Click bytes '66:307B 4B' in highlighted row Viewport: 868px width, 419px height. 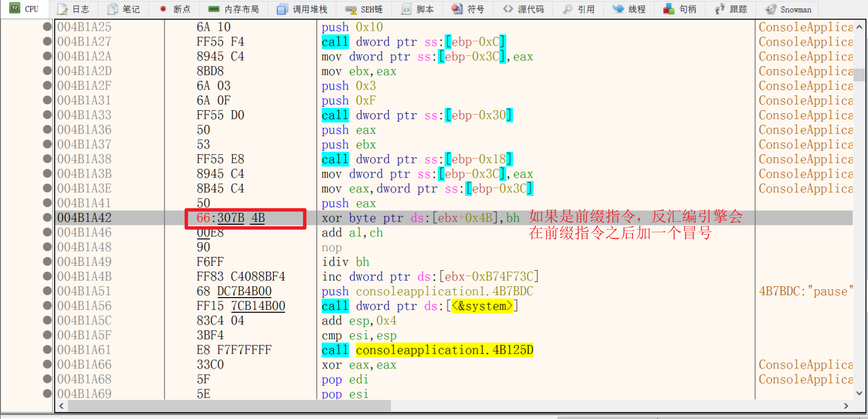pos(231,218)
